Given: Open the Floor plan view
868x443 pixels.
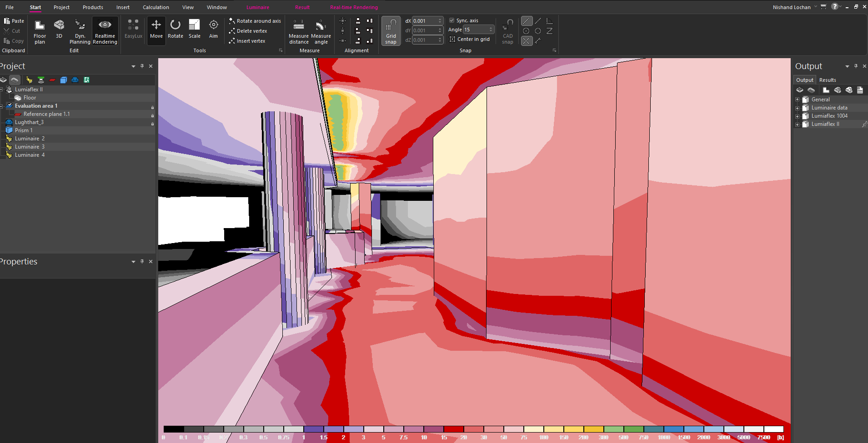Looking at the screenshot, I should point(40,31).
